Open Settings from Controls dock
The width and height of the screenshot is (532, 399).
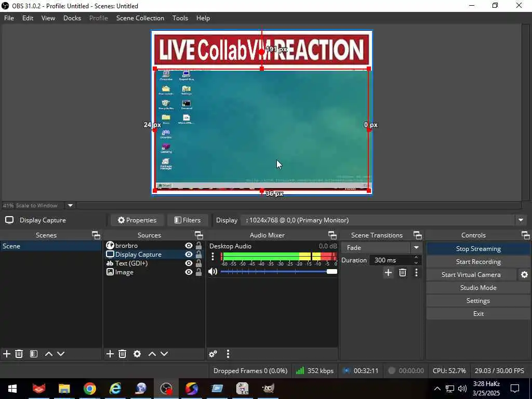click(478, 301)
